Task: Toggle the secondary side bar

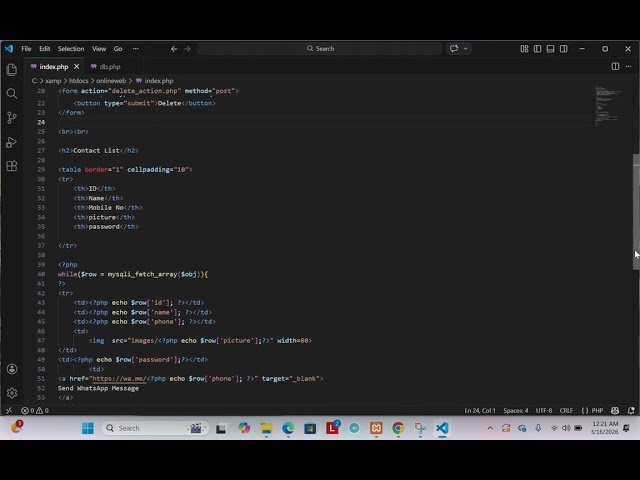Action: click(564, 49)
